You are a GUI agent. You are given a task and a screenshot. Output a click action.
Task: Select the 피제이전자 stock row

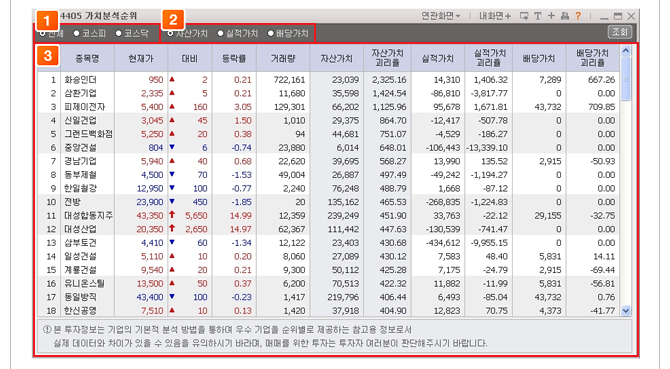coord(328,107)
